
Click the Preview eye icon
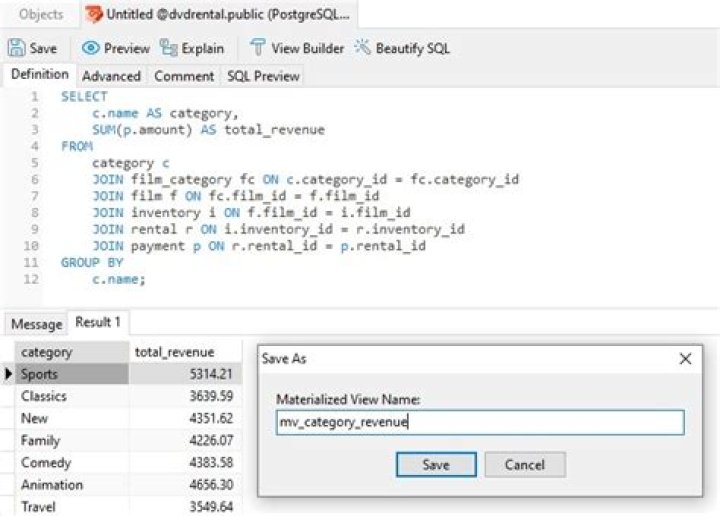90,48
